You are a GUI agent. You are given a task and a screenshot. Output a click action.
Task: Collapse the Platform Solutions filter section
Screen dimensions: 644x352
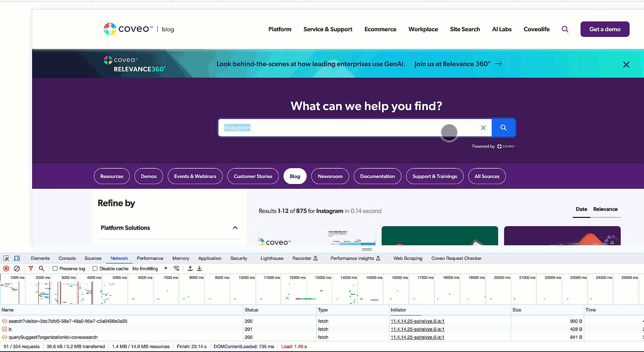(x=235, y=228)
